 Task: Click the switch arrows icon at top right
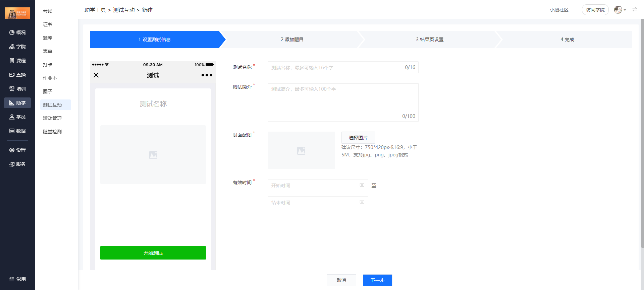click(x=635, y=10)
